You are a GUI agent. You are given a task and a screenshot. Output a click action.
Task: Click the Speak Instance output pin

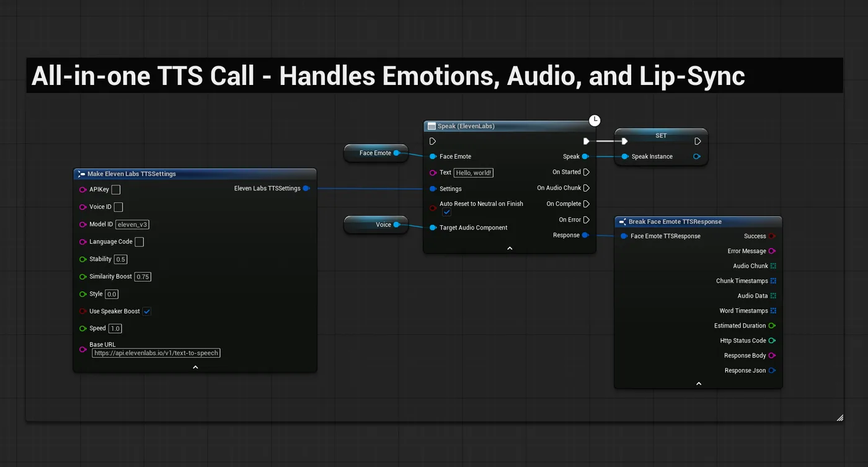[697, 157]
